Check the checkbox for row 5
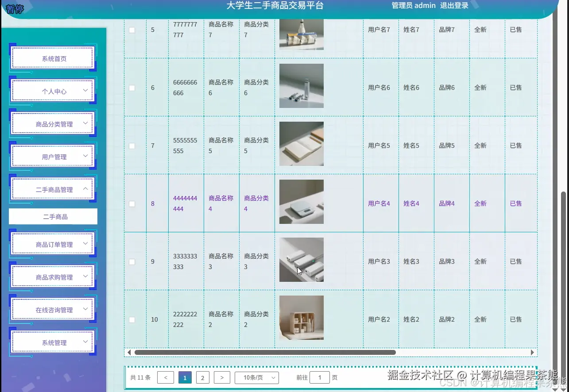Image resolution: width=569 pixels, height=392 pixels. (132, 30)
